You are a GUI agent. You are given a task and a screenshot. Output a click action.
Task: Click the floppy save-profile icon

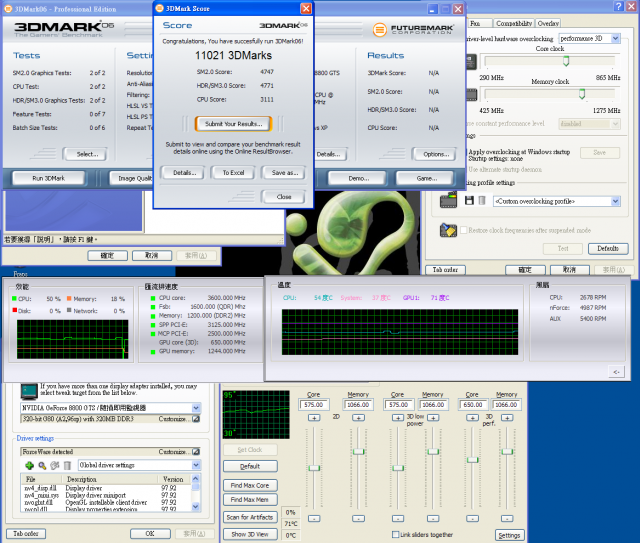coord(469,200)
